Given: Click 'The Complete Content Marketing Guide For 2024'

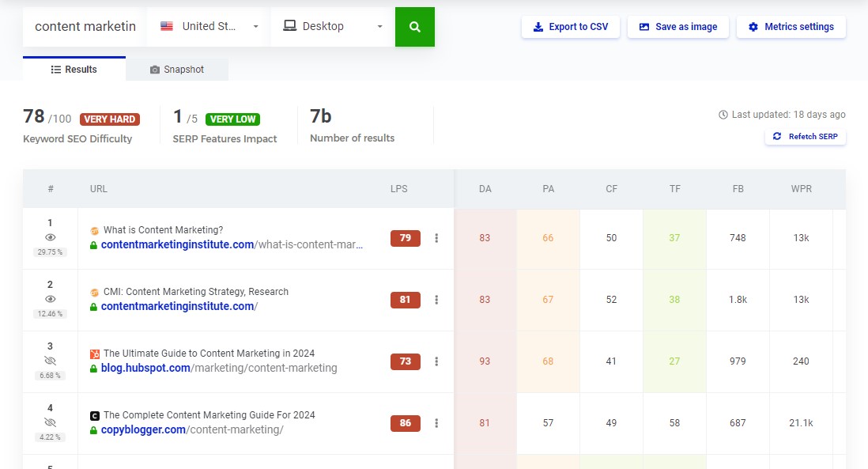Looking at the screenshot, I should point(209,414).
